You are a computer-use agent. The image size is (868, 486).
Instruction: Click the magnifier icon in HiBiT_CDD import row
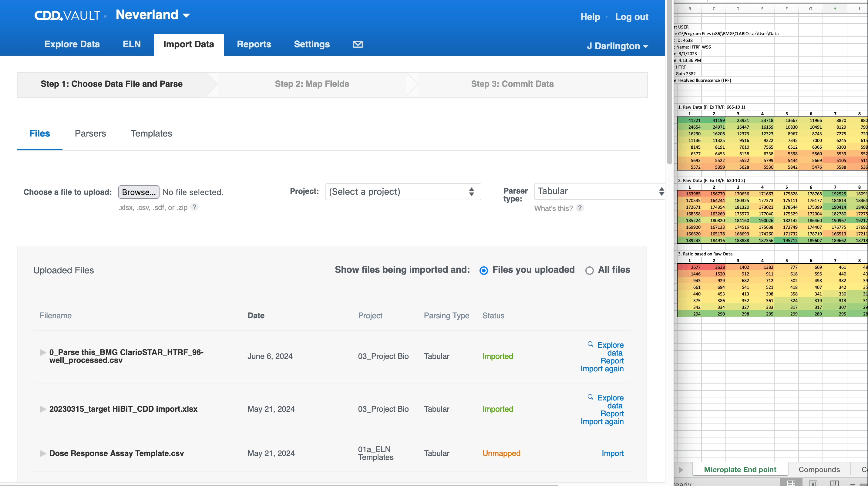click(x=590, y=397)
